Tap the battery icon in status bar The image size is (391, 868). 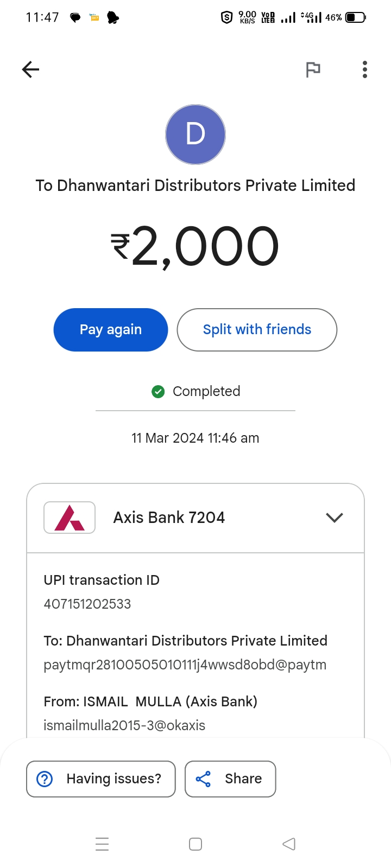(x=356, y=17)
